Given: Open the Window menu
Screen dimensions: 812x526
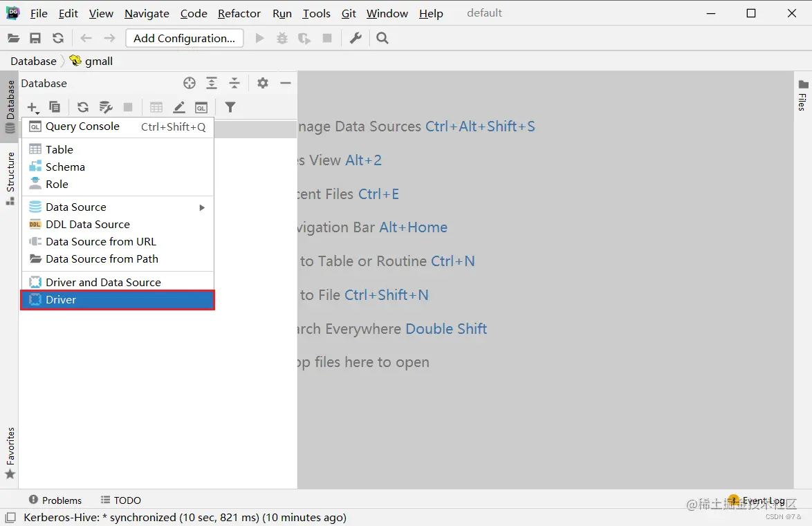Looking at the screenshot, I should [x=387, y=13].
